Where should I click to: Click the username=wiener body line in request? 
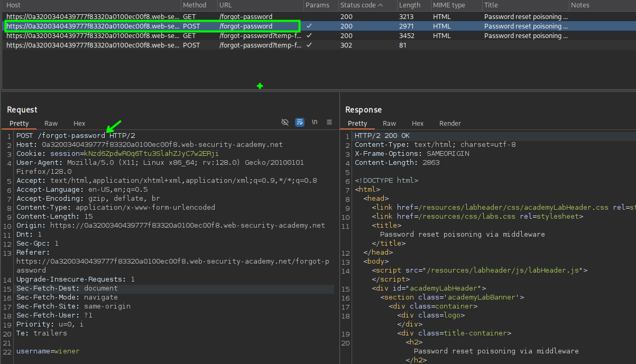coord(48,351)
